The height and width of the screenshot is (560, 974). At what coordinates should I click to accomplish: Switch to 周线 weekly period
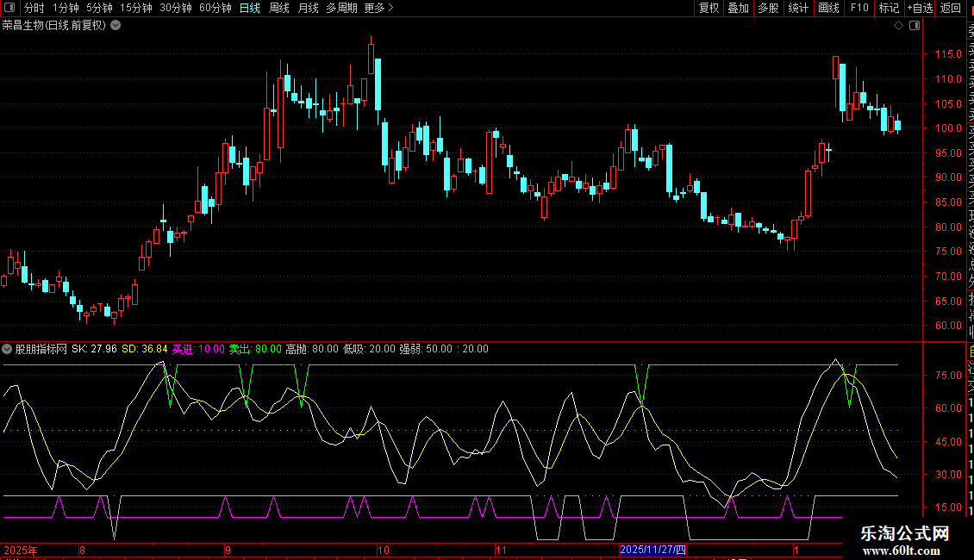(x=279, y=8)
